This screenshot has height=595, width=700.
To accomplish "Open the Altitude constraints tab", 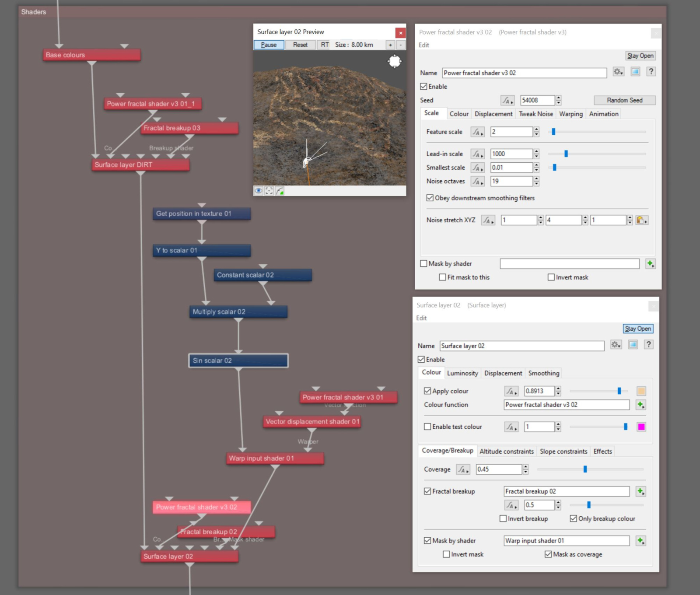I will [507, 451].
